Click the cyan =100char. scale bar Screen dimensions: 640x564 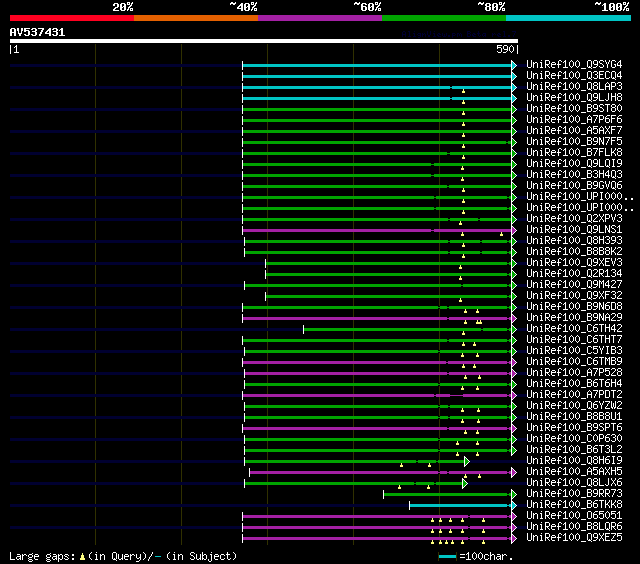(448, 556)
